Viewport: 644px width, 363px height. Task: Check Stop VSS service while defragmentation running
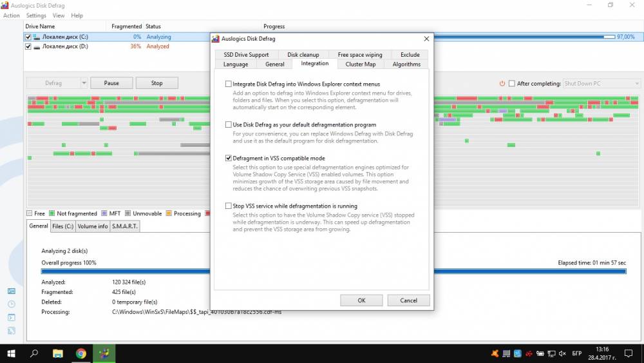pyautogui.click(x=229, y=206)
